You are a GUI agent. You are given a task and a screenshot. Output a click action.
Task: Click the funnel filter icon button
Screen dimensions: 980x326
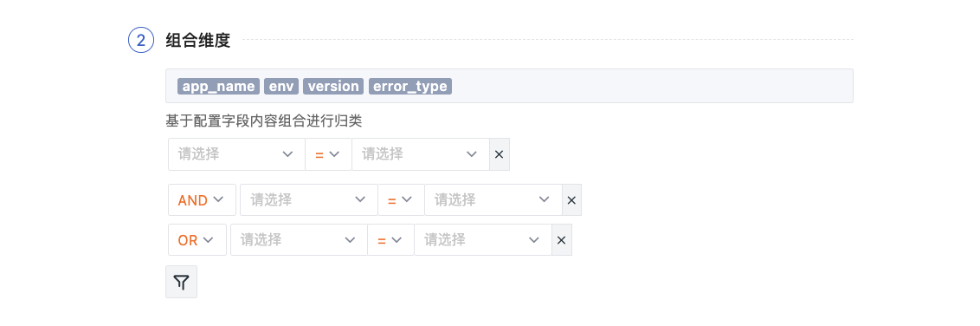181,282
